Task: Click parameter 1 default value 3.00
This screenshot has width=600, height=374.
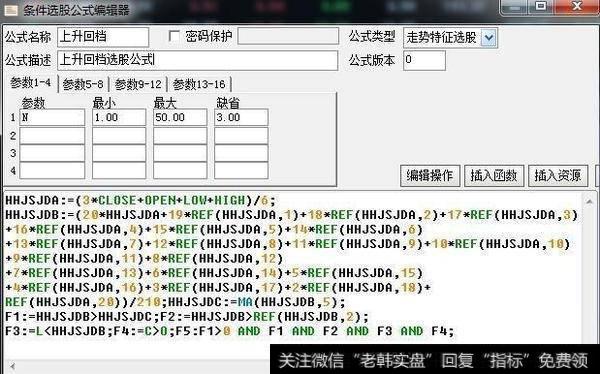Action: coord(241,118)
